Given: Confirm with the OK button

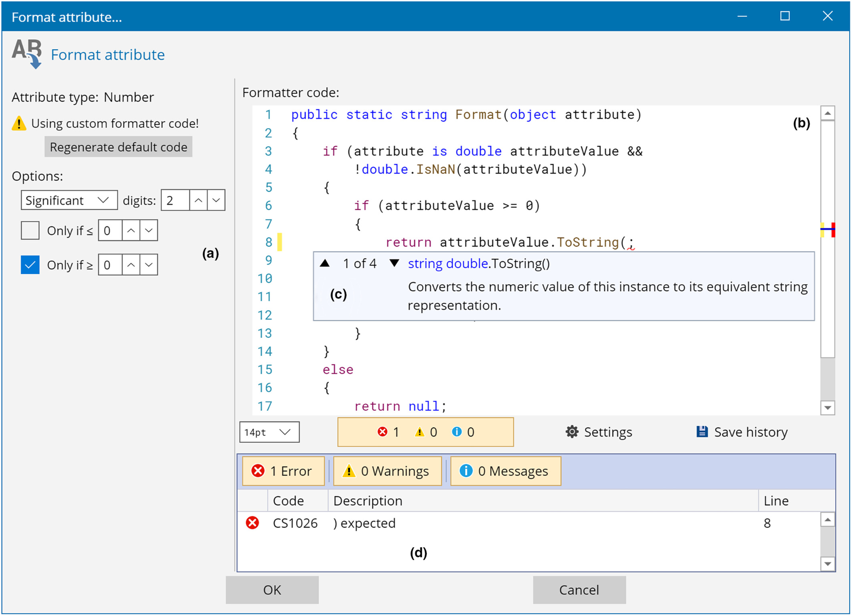Looking at the screenshot, I should tap(272, 590).
